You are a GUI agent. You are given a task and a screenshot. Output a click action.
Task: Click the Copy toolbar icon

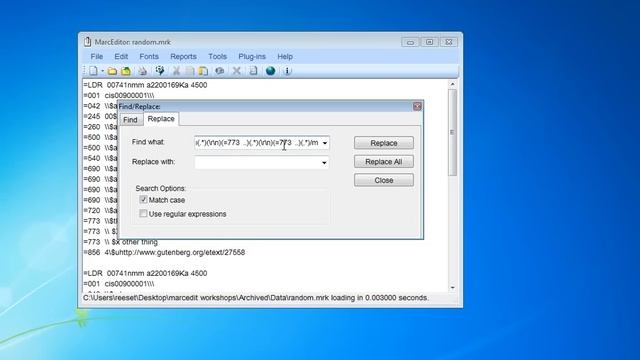coord(189,71)
